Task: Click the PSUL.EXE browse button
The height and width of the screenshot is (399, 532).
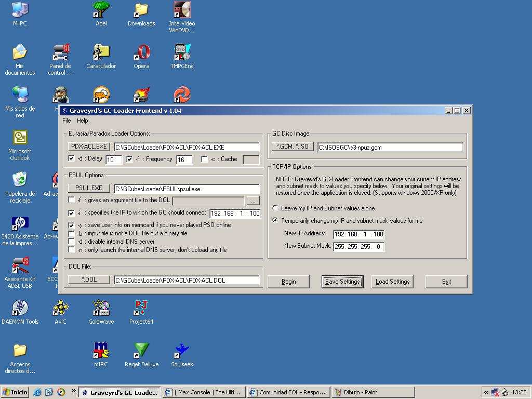Action: [89, 188]
